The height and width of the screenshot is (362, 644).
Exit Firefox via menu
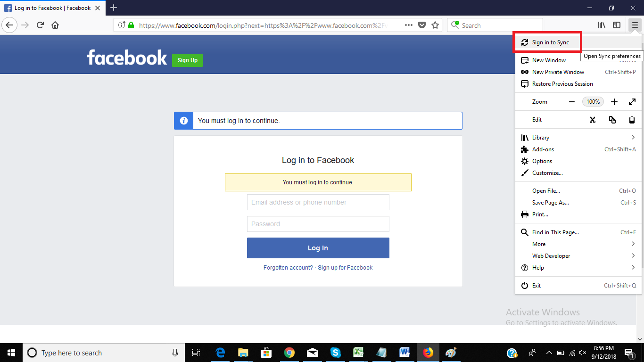579,286
